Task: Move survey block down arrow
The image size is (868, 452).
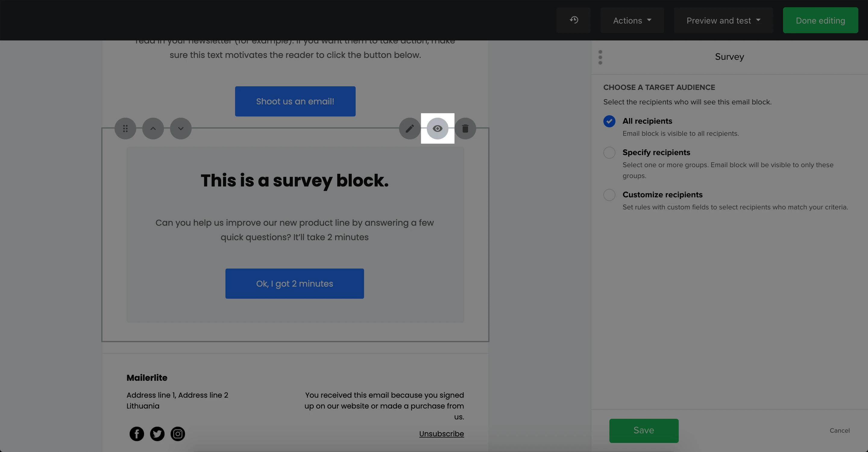Action: click(x=181, y=129)
